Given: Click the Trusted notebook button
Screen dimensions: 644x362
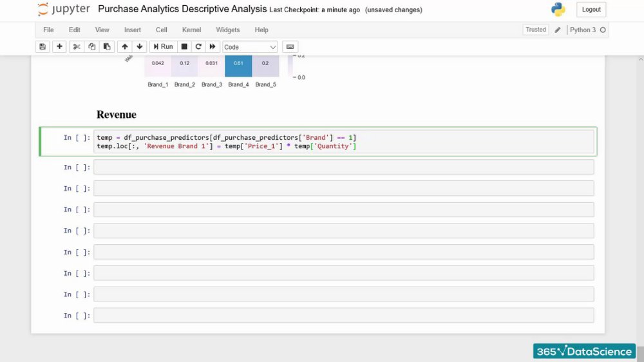Looking at the screenshot, I should click(536, 30).
